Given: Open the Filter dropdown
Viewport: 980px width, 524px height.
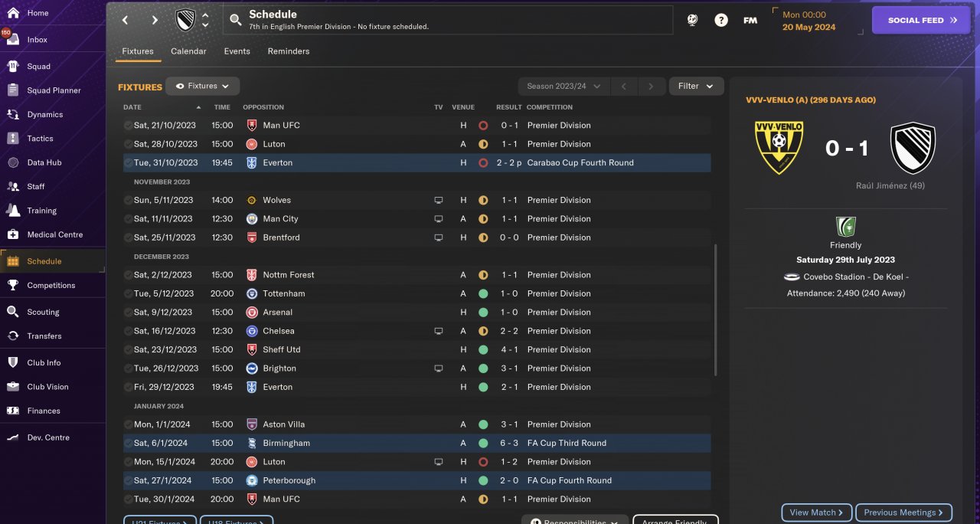Looking at the screenshot, I should tap(696, 87).
